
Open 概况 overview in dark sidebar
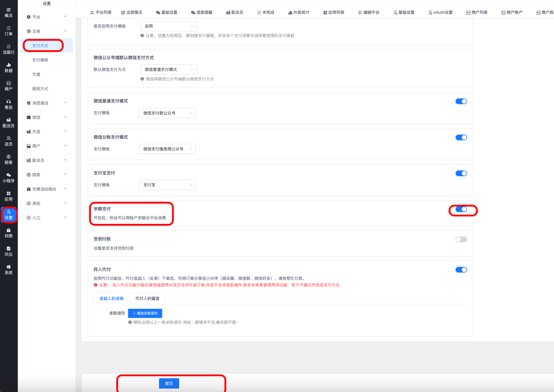coord(9,12)
